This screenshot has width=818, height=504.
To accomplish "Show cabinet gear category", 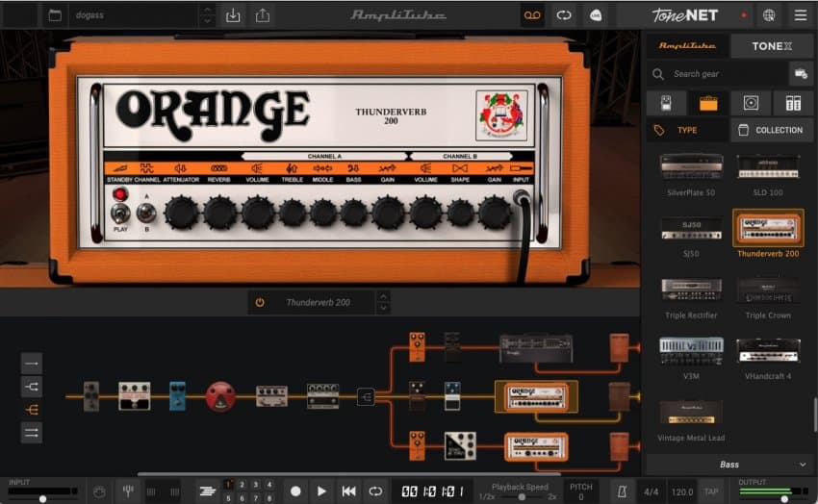I will coord(750,103).
